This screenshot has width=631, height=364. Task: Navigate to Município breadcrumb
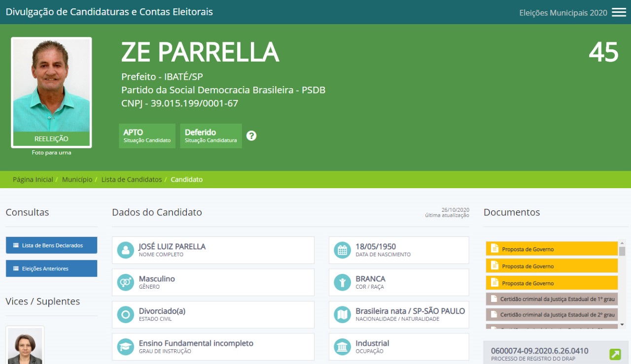tap(77, 180)
